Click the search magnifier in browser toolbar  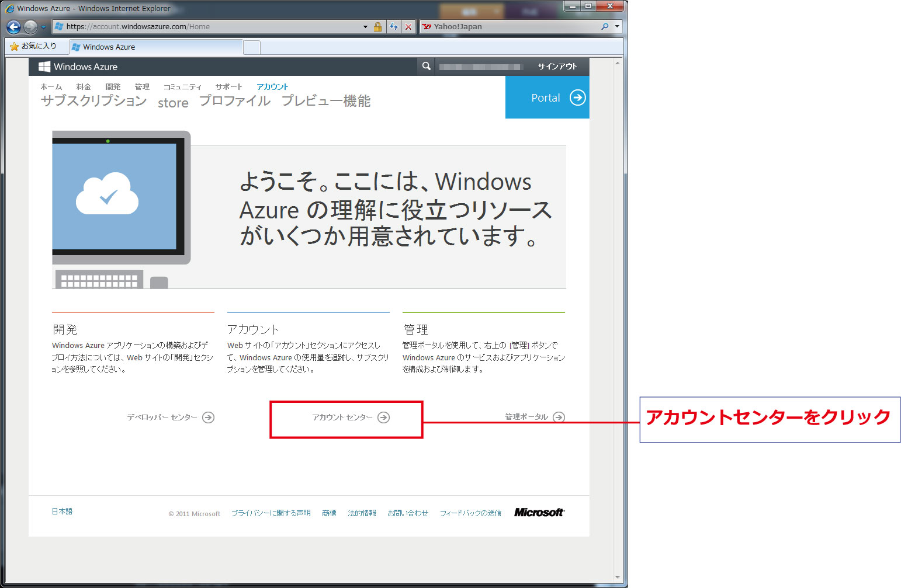tap(605, 26)
